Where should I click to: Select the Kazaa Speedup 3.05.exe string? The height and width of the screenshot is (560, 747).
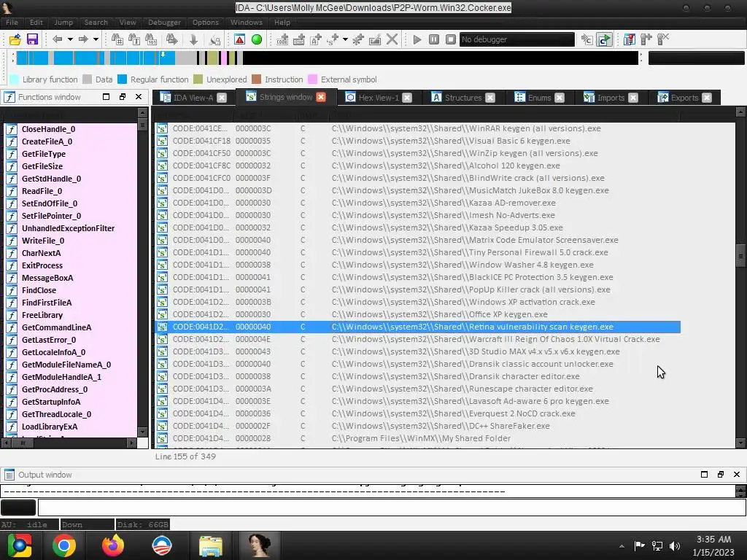[418, 227]
